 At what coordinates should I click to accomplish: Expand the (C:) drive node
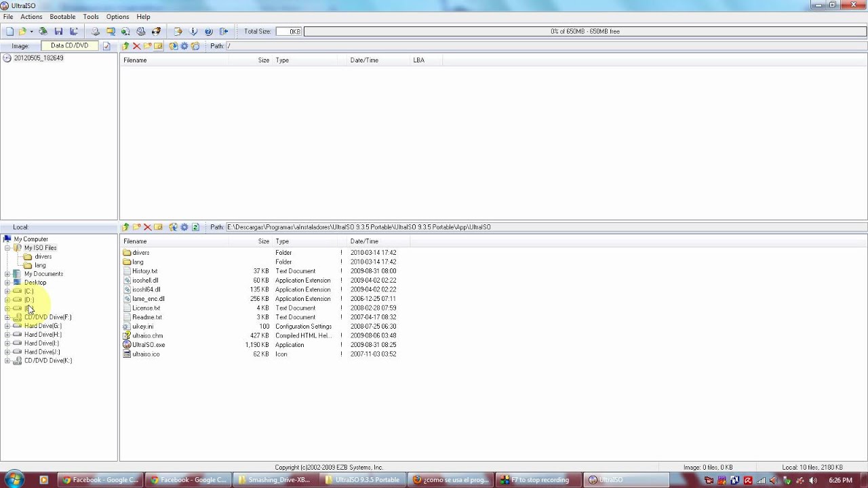[x=7, y=291]
